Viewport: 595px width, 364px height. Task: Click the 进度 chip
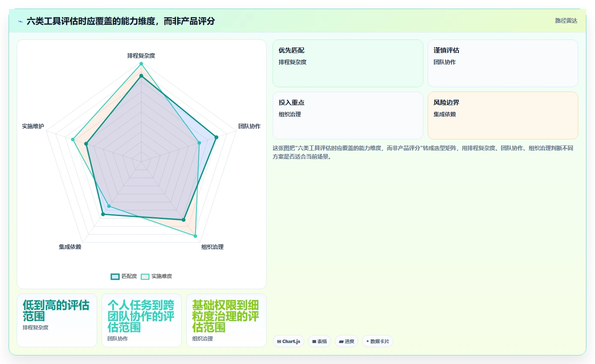click(x=346, y=341)
